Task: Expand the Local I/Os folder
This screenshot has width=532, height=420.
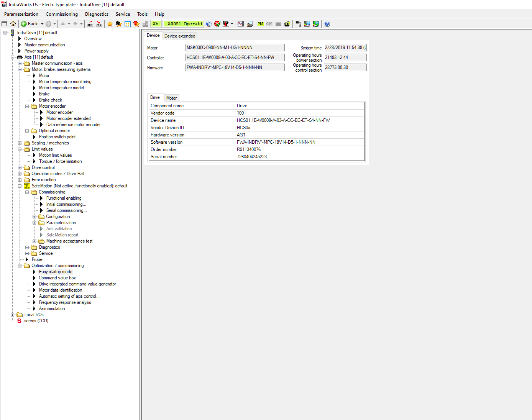Action: click(13, 315)
